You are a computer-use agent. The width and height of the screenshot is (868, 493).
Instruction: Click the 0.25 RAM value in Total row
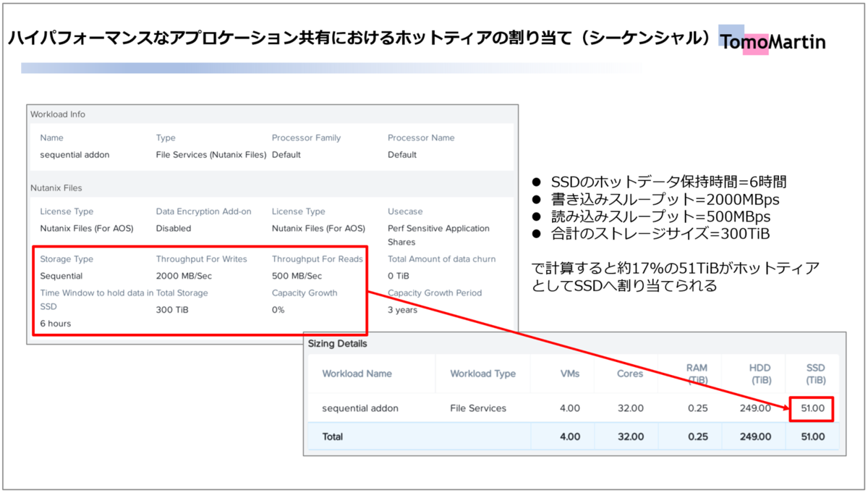[x=698, y=437]
